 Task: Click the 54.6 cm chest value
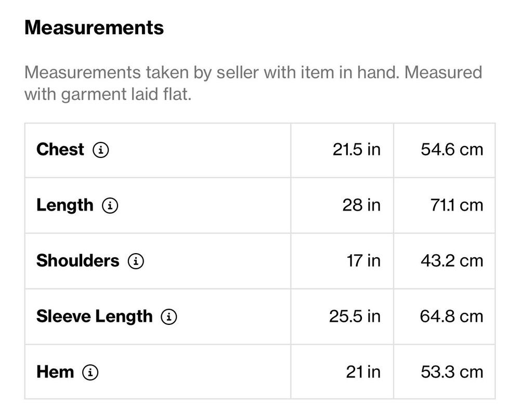point(451,150)
